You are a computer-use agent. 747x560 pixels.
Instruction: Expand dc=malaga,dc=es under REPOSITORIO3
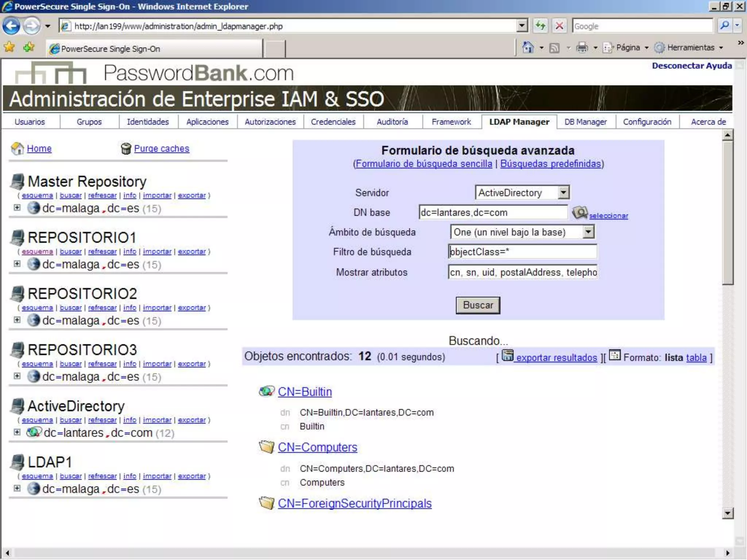[17, 376]
